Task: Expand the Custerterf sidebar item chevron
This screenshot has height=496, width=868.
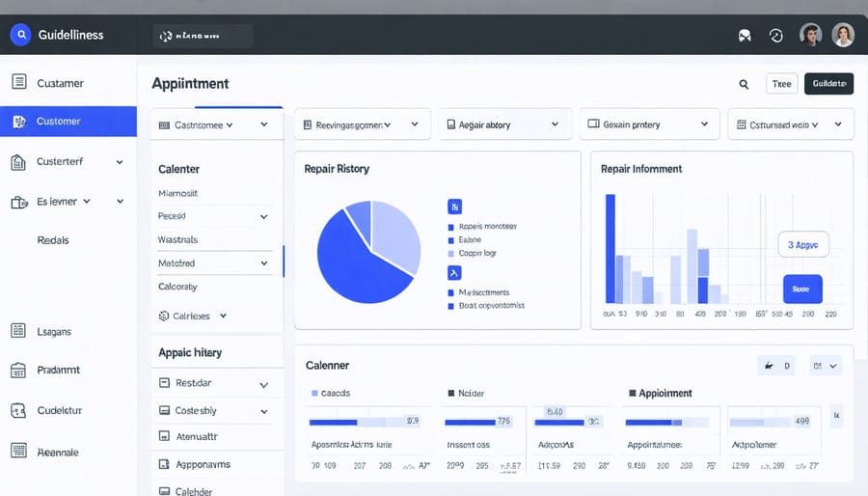Action: [x=120, y=162]
